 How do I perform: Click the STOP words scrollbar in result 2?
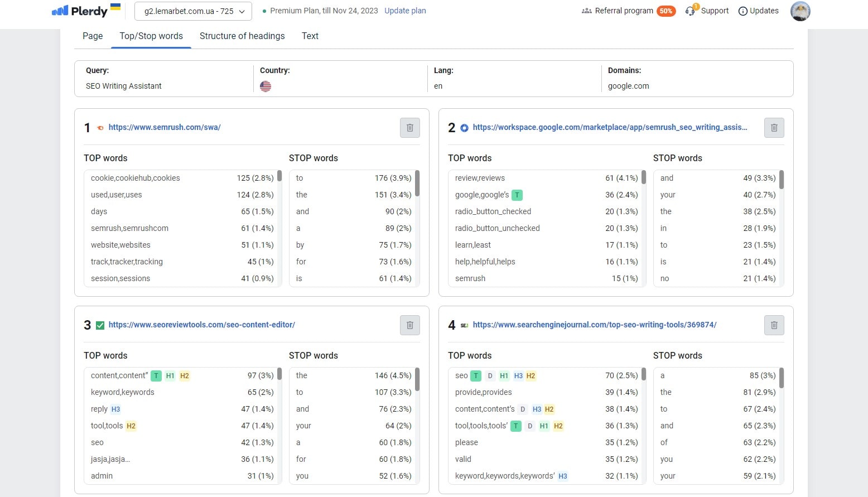pyautogui.click(x=782, y=180)
